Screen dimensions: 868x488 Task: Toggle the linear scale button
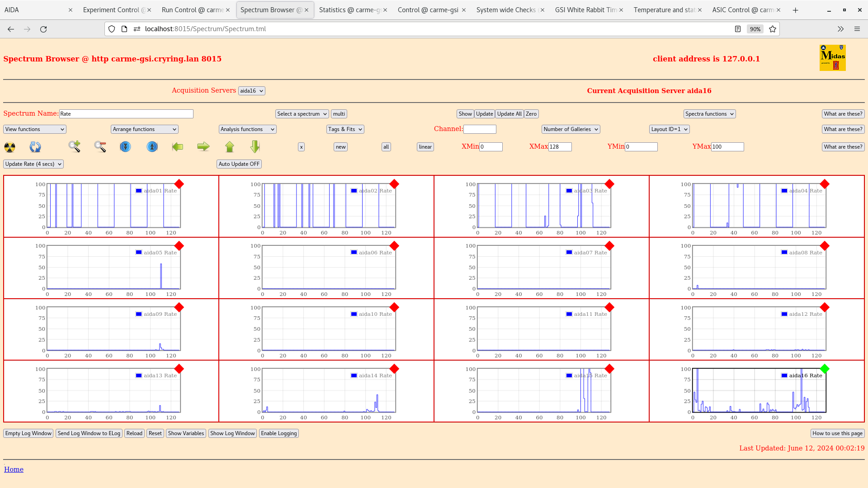pos(425,147)
